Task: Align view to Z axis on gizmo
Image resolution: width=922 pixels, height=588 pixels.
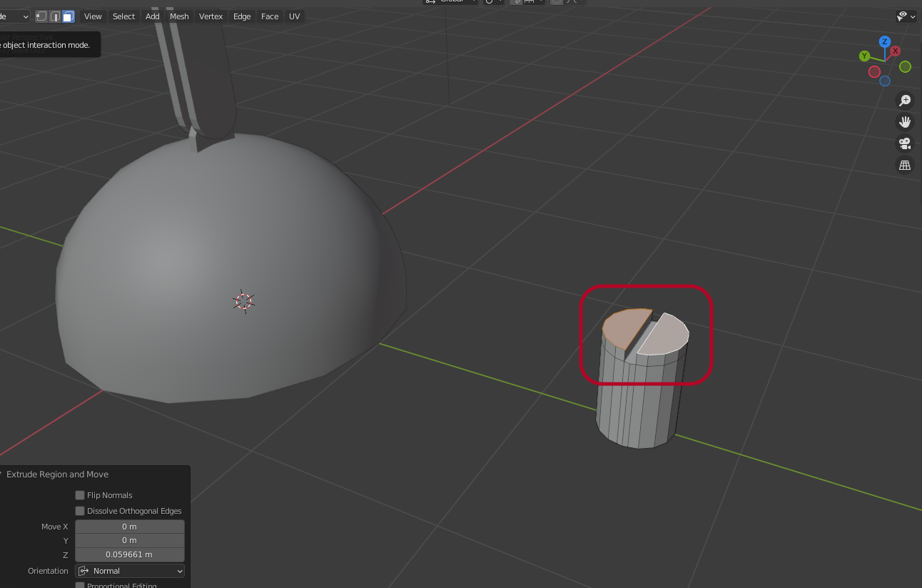Action: 885,41
